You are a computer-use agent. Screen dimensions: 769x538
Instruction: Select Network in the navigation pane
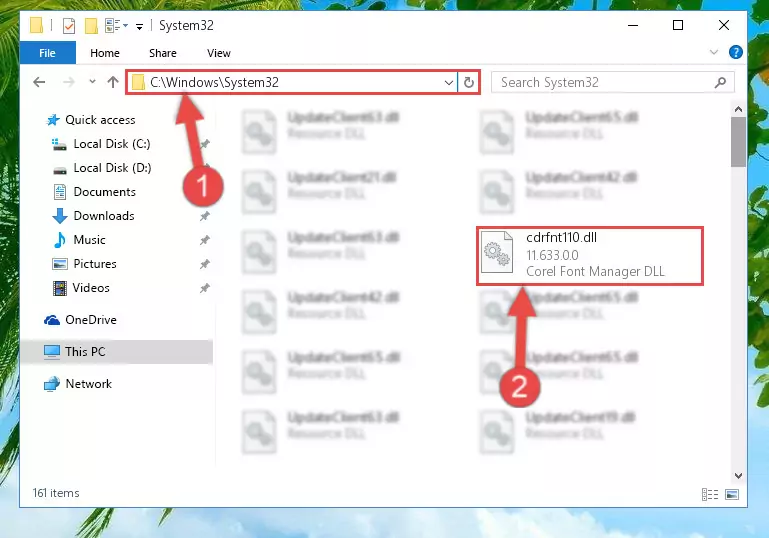click(x=88, y=384)
